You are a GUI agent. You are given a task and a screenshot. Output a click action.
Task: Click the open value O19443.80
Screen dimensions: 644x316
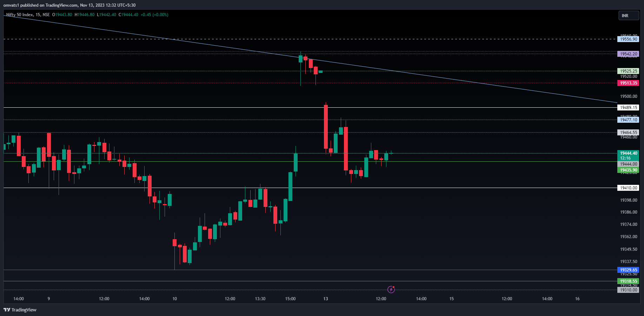coord(62,15)
